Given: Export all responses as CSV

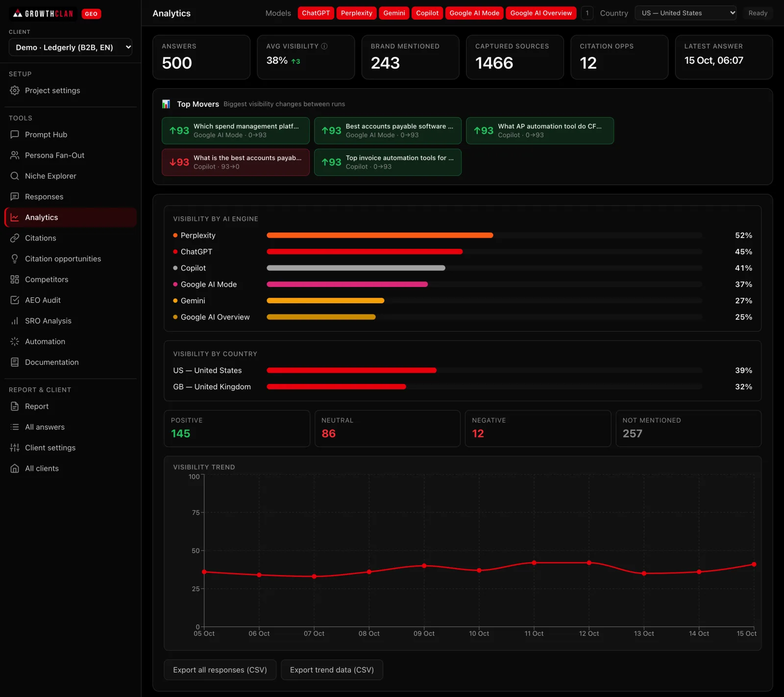Looking at the screenshot, I should 220,670.
